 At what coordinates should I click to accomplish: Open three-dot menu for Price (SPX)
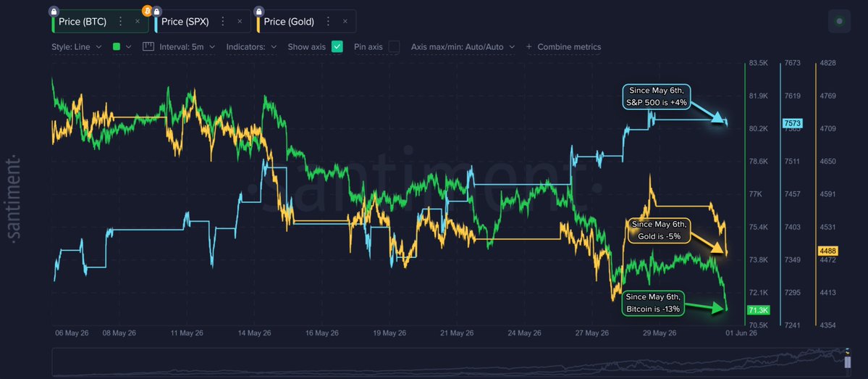click(x=222, y=22)
